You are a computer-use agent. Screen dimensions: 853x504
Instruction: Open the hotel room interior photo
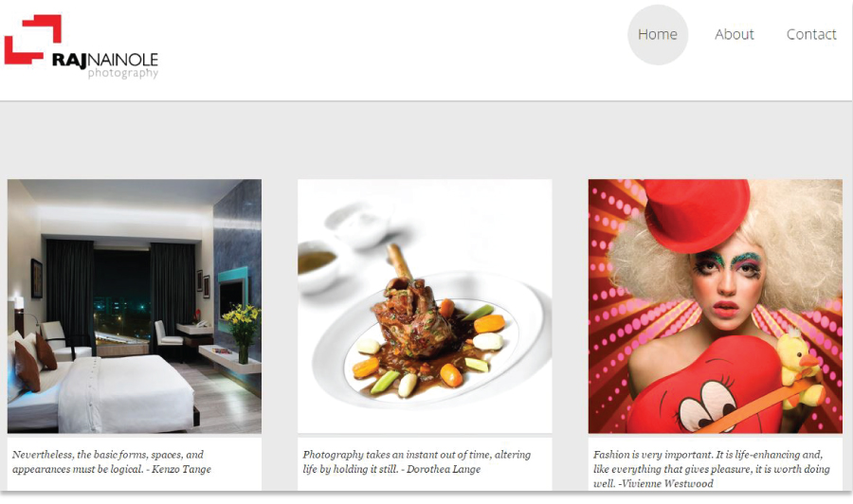click(135, 306)
